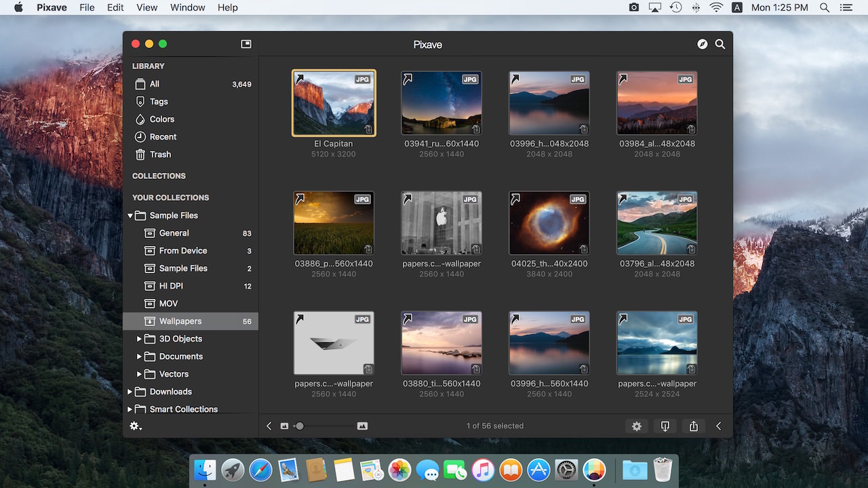Expand the Documents folder
The height and width of the screenshot is (488, 868).
click(x=140, y=357)
